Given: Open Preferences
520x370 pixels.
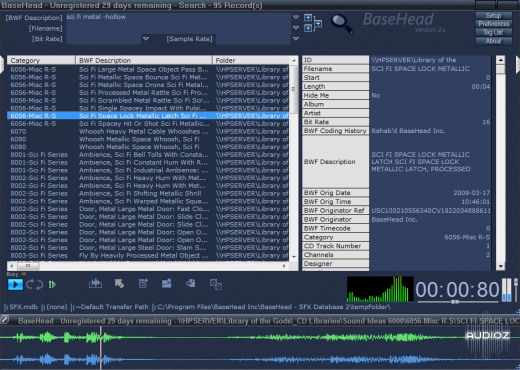Looking at the screenshot, I should (493, 24).
